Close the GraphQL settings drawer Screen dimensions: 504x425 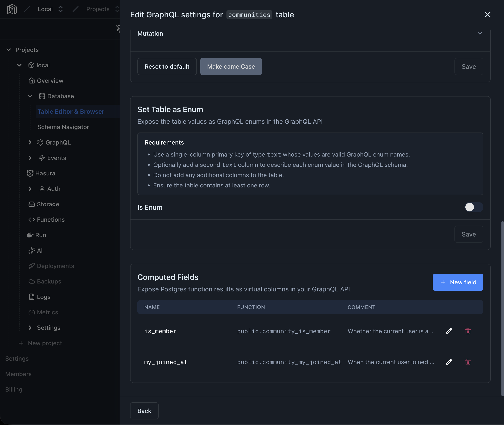487,15
